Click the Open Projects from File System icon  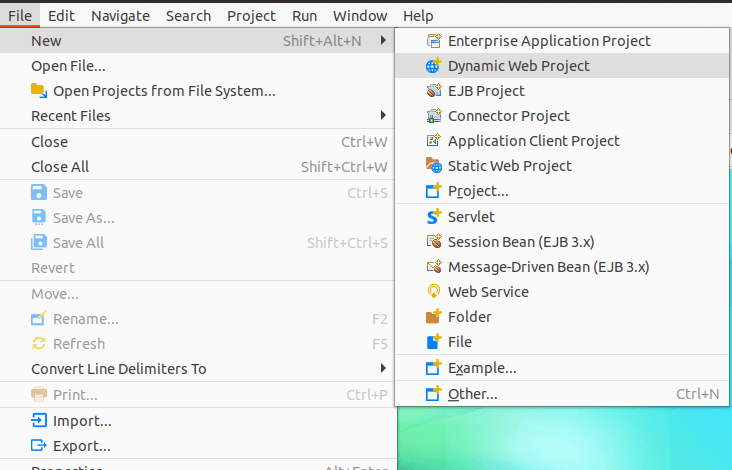(x=39, y=91)
